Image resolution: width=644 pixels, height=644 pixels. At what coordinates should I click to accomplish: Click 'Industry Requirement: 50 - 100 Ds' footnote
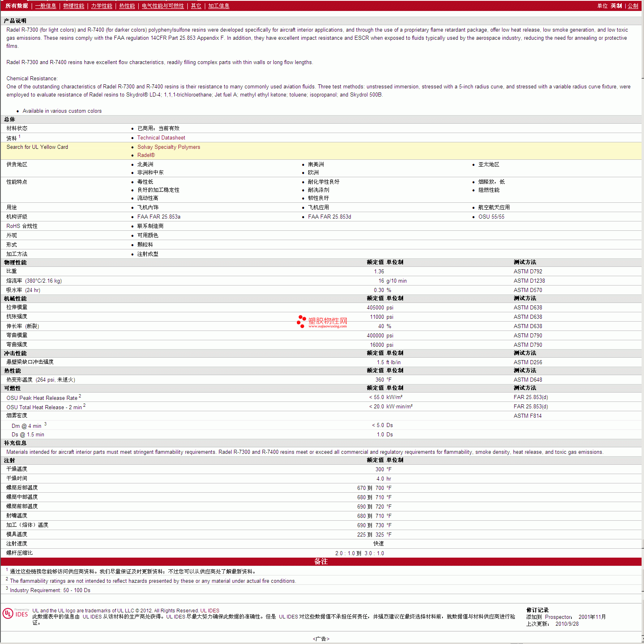(x=50, y=590)
